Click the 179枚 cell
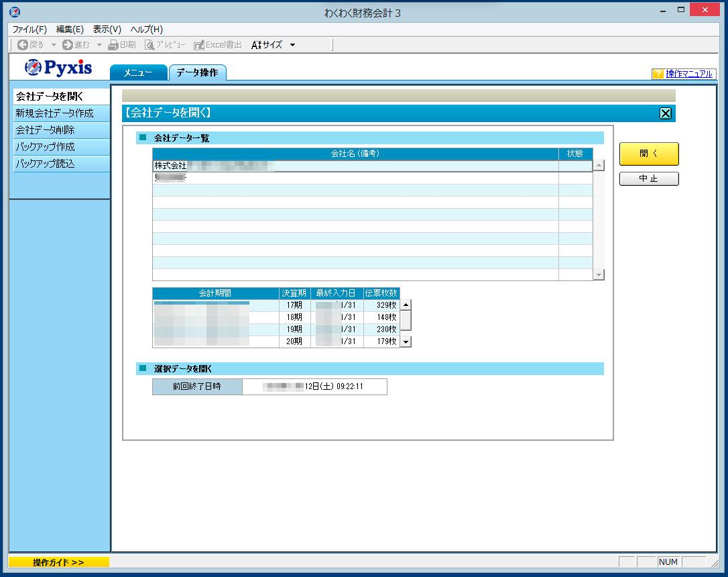Image resolution: width=728 pixels, height=577 pixels. tap(381, 342)
